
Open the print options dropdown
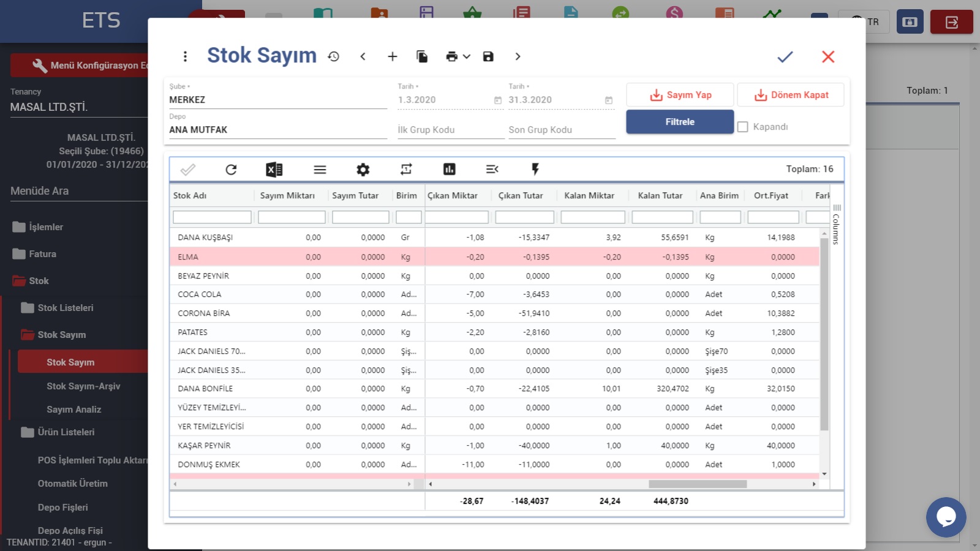coord(458,57)
